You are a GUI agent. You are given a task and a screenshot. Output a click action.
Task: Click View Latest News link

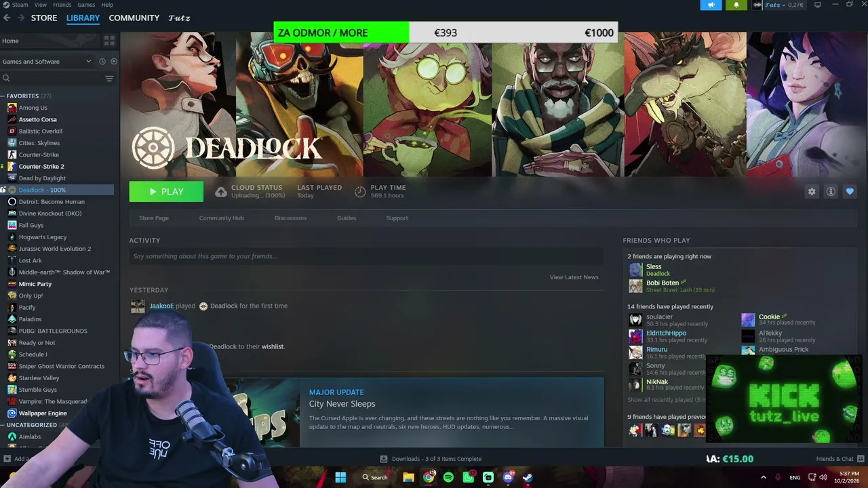click(574, 277)
